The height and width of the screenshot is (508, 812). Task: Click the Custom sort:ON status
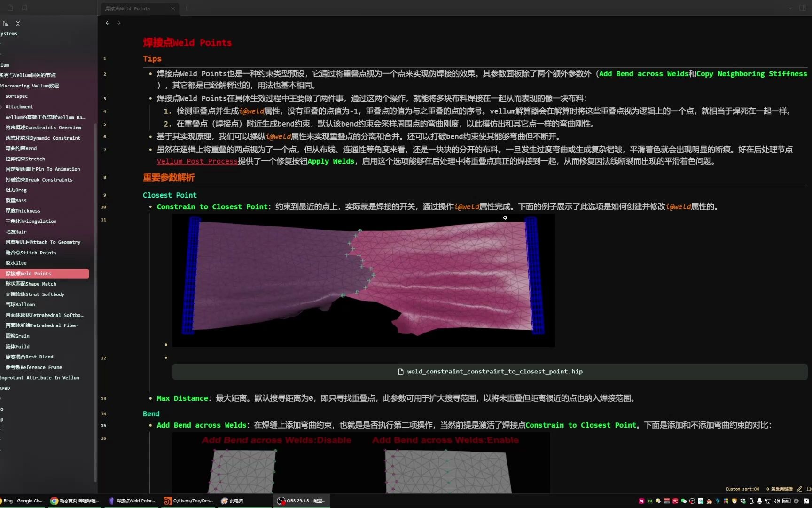click(742, 489)
